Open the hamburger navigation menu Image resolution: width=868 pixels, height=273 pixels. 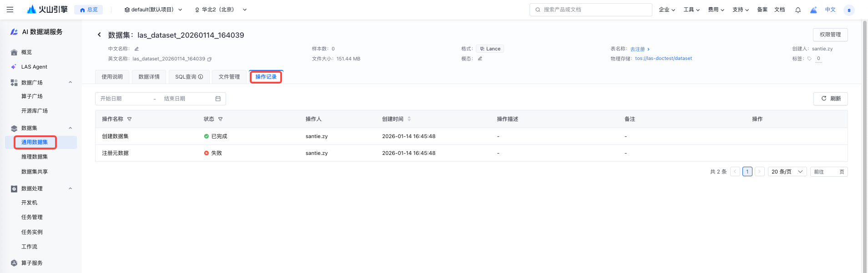[x=10, y=10]
